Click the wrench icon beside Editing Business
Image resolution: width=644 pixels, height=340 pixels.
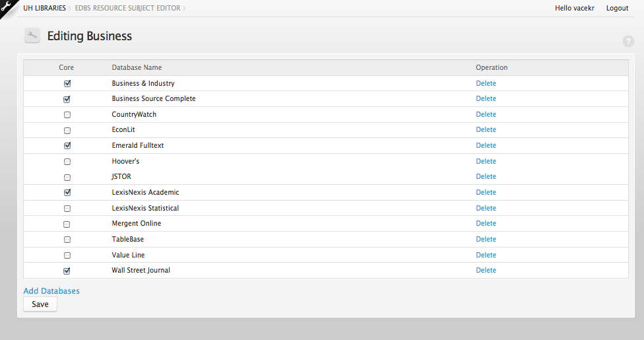pos(32,36)
